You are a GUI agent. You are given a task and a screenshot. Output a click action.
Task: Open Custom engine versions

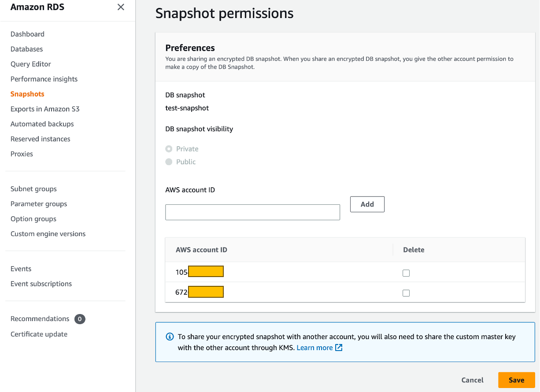click(48, 234)
